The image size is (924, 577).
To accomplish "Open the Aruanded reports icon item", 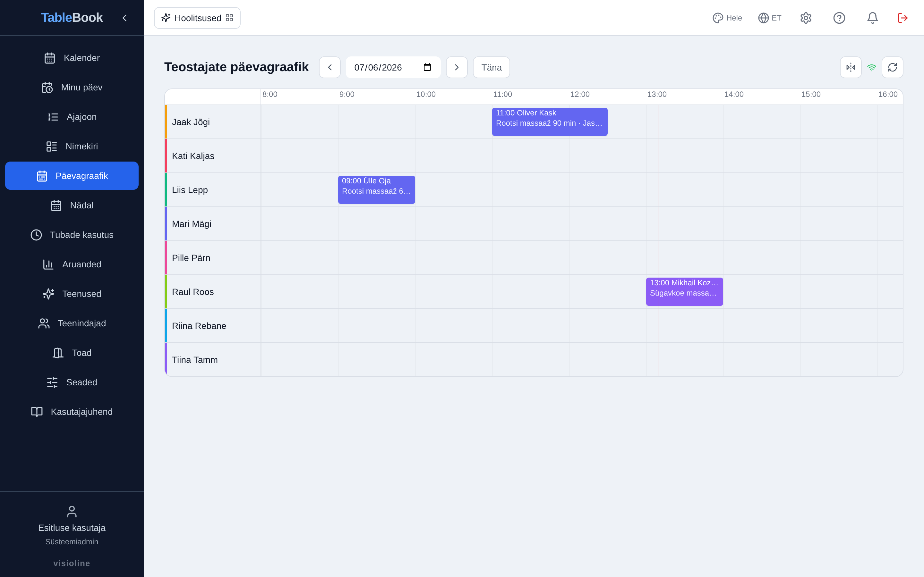I will [72, 264].
